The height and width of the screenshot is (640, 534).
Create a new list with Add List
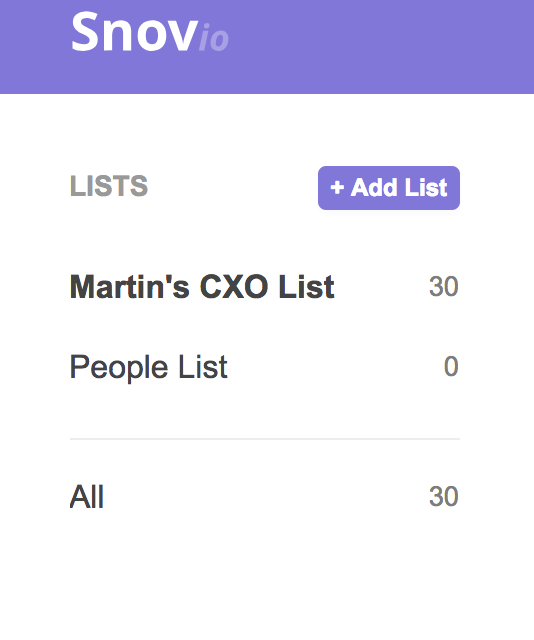tap(389, 188)
